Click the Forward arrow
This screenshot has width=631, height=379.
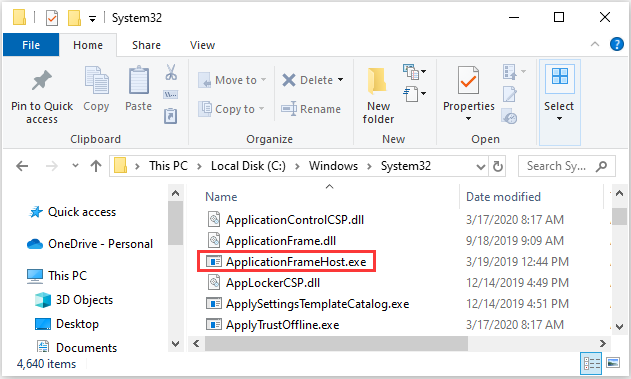(52, 166)
